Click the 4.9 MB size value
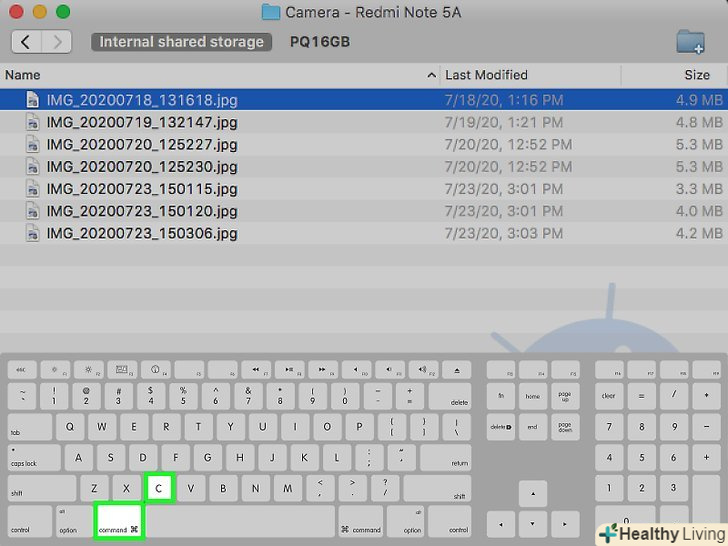 [x=699, y=100]
